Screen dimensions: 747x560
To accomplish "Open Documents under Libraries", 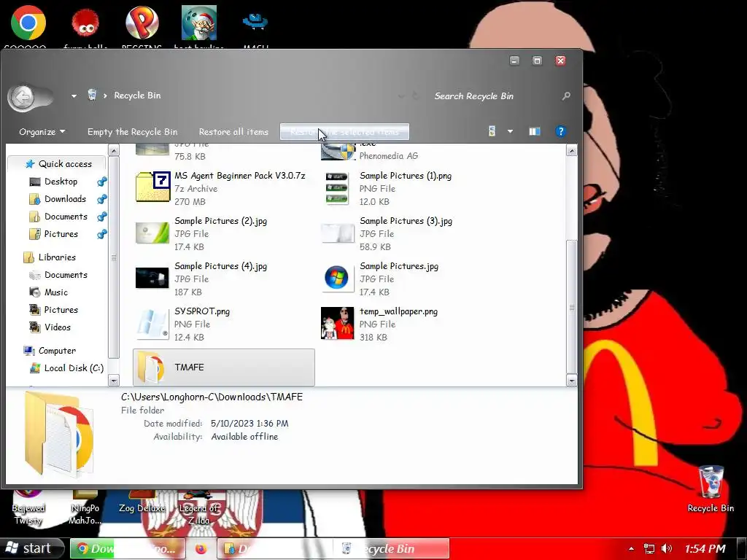I will 66,275.
